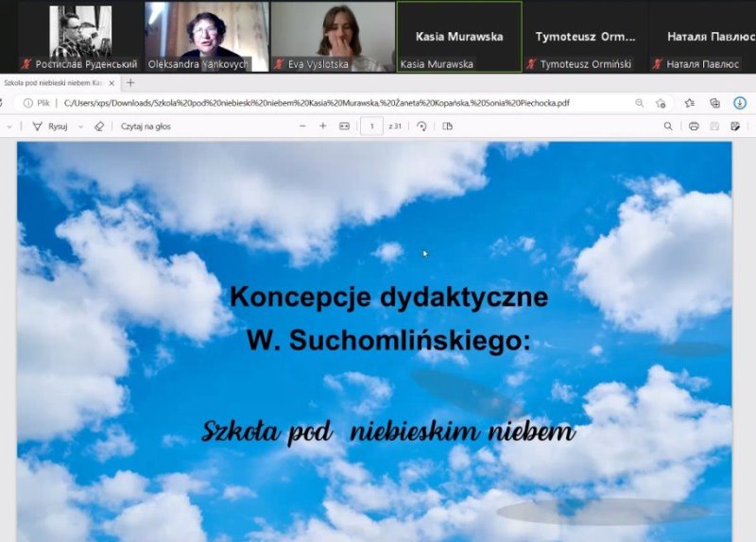This screenshot has height=542, width=756.
Task: Select Наталя Павлюс participant tile
Action: point(703,37)
